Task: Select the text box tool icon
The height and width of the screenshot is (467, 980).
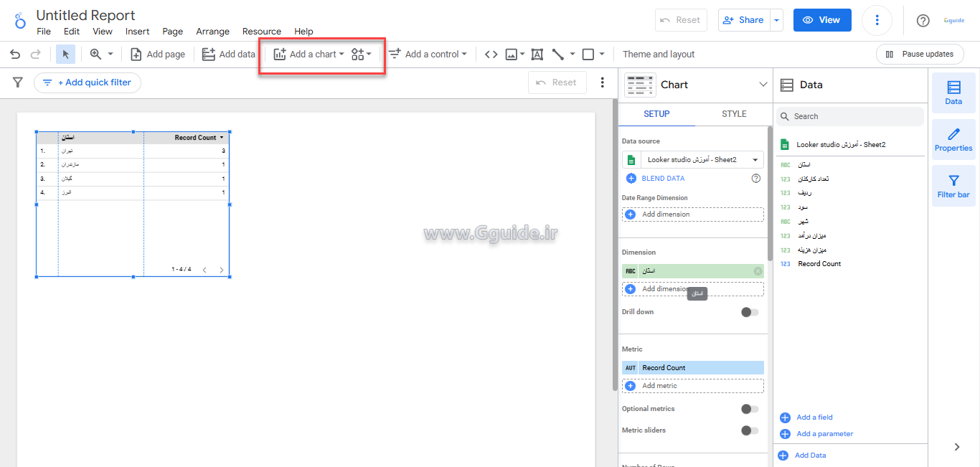Action: tap(537, 54)
